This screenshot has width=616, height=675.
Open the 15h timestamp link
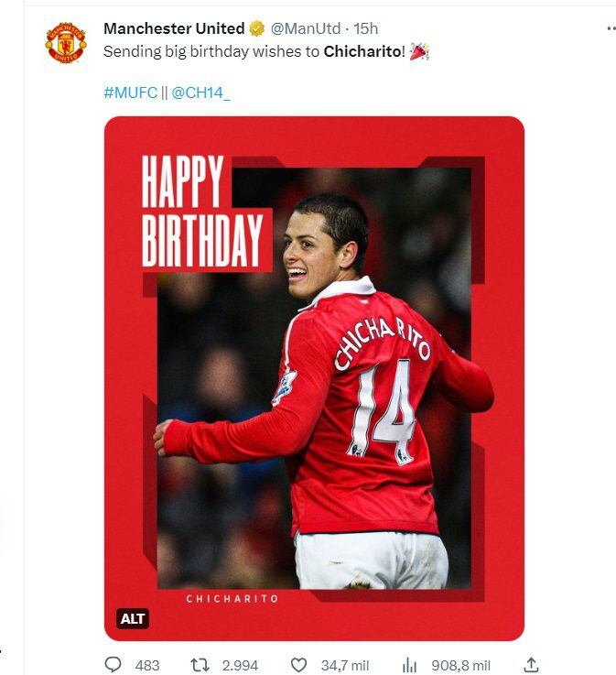(365, 28)
